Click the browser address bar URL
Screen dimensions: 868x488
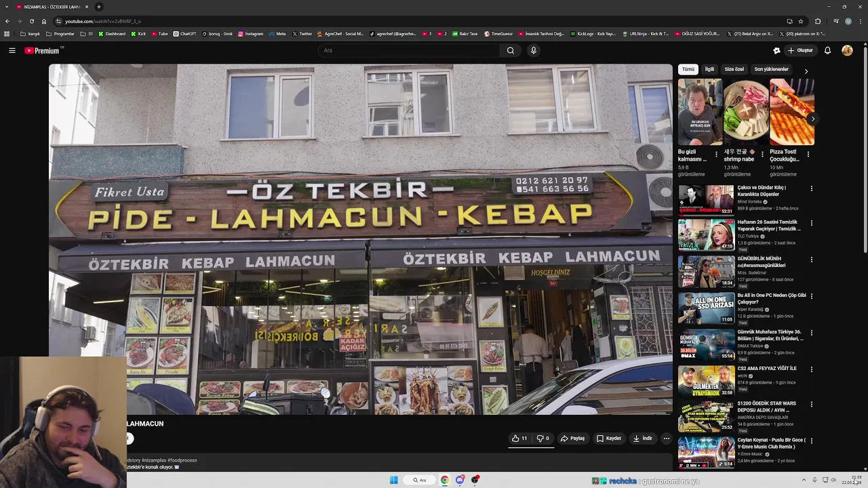102,21
